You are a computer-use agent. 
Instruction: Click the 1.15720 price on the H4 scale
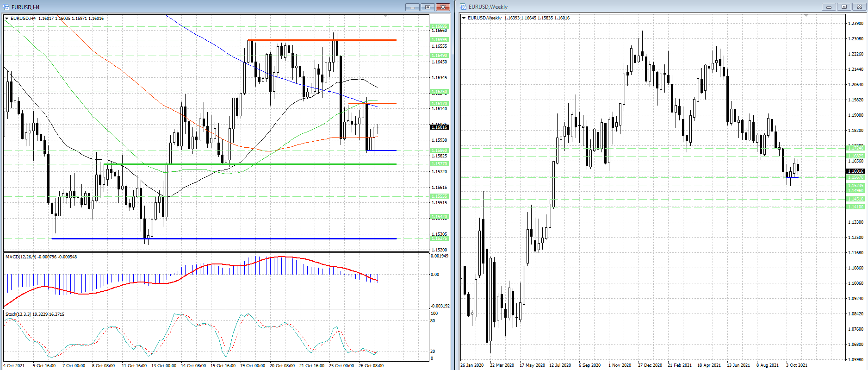439,172
